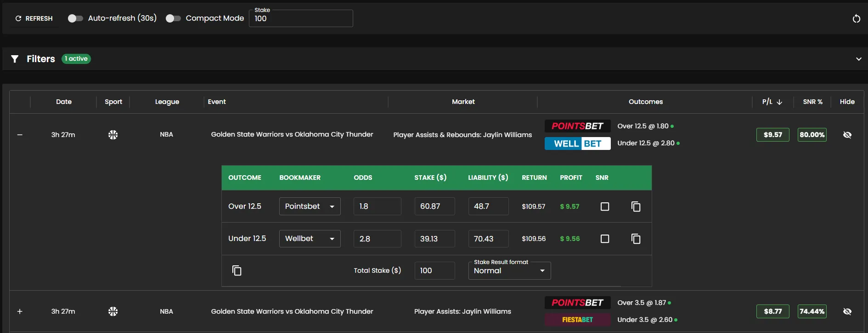Click the REFRESH button
This screenshot has width=868, height=333.
(34, 18)
